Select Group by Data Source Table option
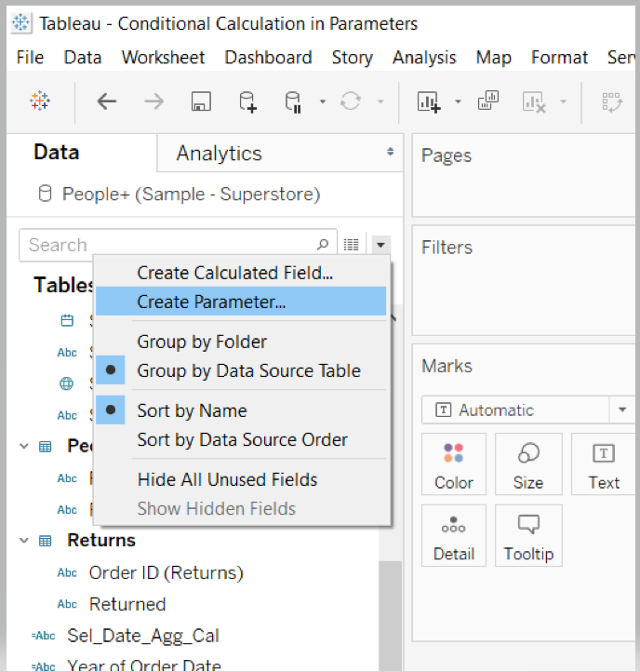Screen dimensions: 640x672 click(241, 370)
